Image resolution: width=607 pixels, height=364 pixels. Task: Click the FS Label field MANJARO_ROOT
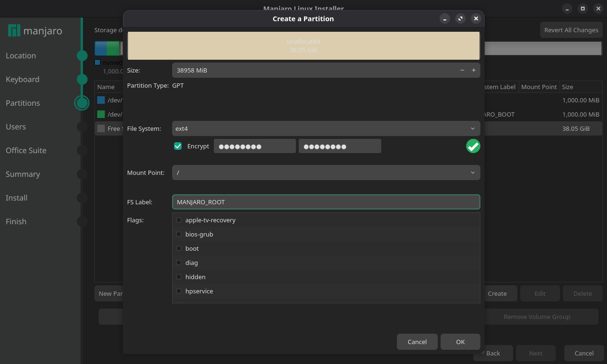click(x=326, y=202)
